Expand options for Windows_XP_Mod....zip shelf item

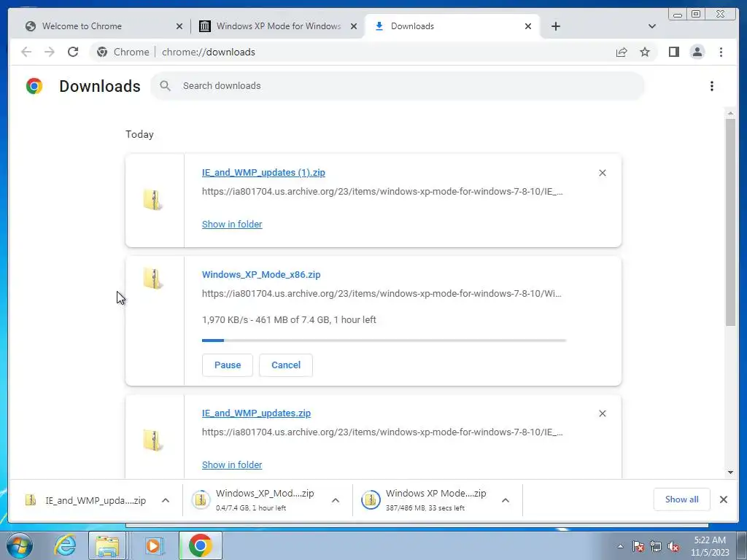click(x=336, y=500)
